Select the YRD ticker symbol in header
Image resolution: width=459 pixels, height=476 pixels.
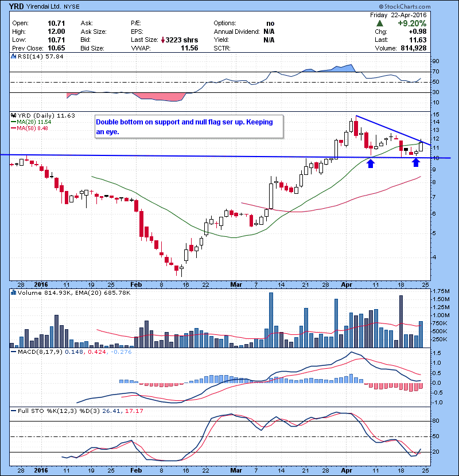(x=16, y=6)
